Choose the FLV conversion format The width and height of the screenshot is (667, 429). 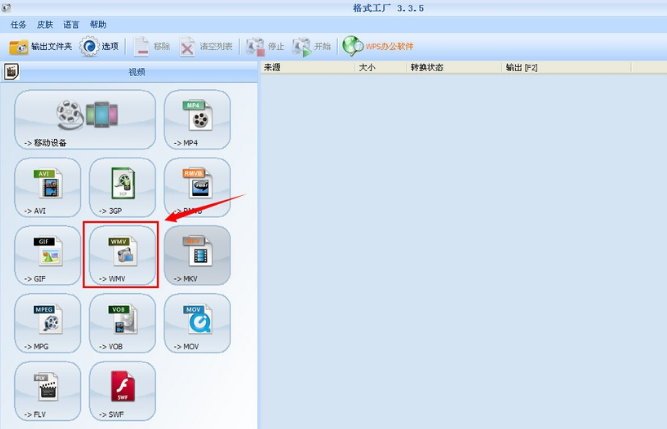[48, 391]
